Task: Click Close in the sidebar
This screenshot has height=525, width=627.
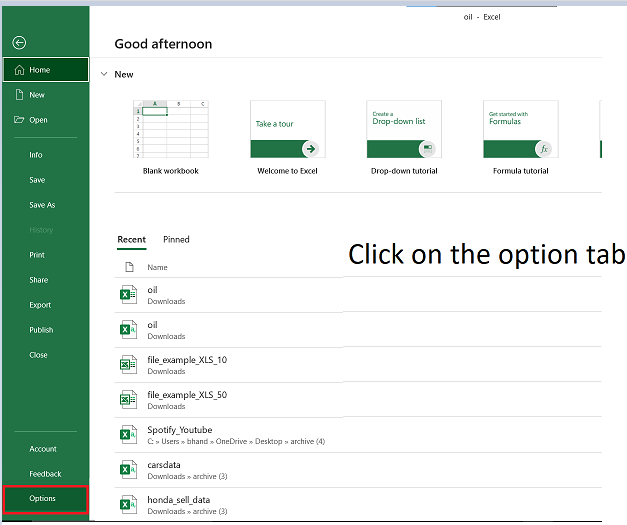Action: click(38, 355)
